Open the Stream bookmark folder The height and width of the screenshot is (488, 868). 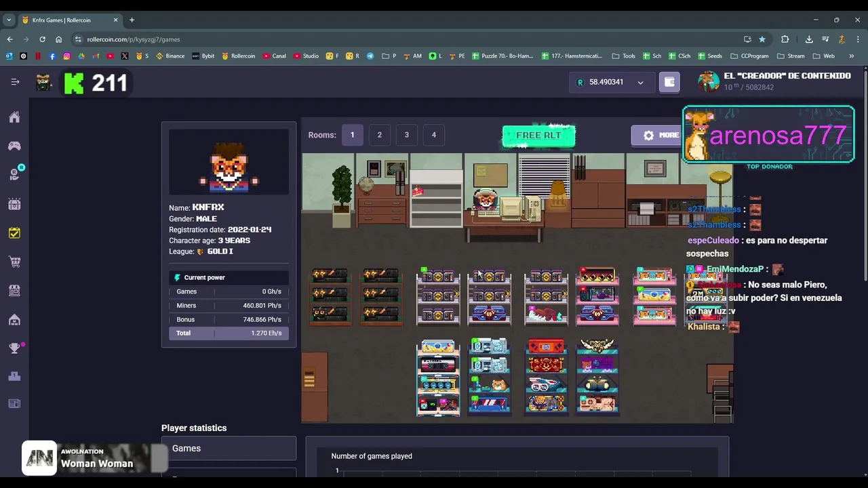point(791,56)
